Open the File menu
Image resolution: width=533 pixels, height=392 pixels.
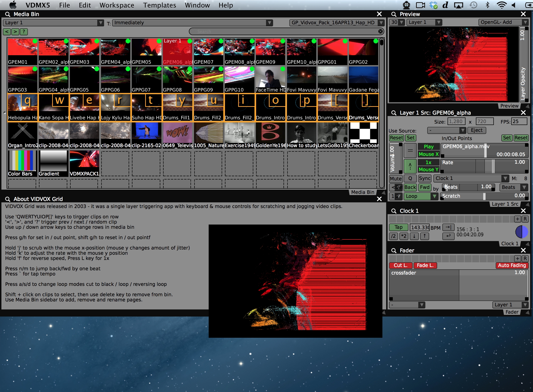point(64,5)
